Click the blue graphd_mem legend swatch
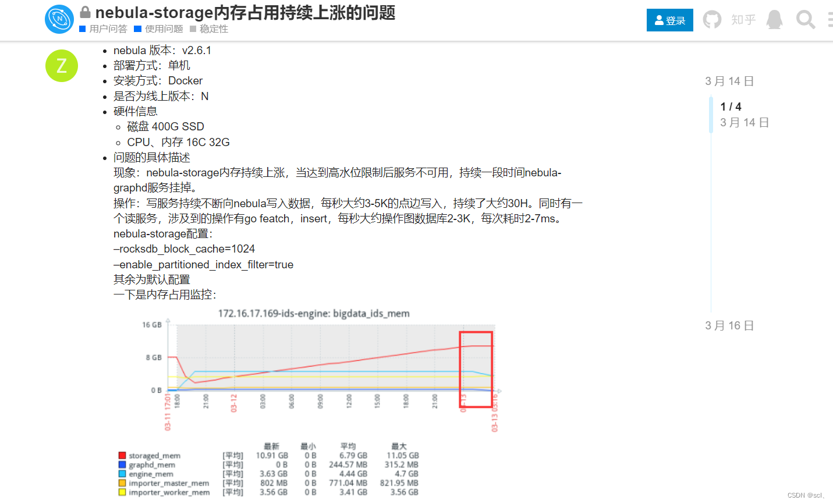 122,465
